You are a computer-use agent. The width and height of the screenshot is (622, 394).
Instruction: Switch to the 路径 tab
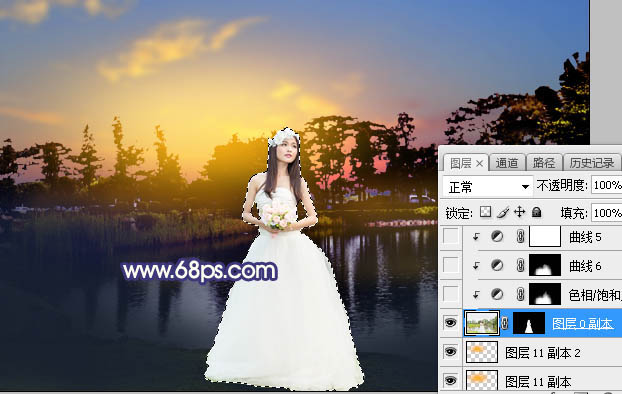tap(544, 163)
